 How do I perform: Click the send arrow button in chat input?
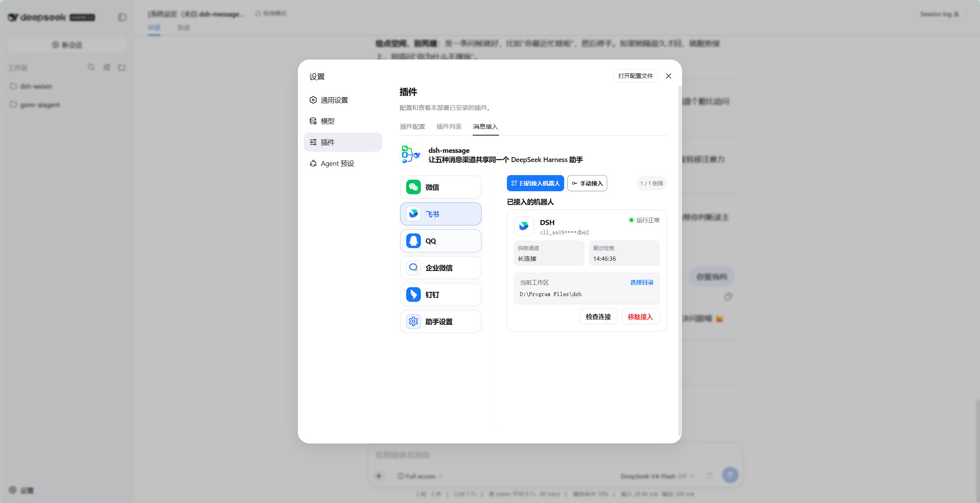730,475
